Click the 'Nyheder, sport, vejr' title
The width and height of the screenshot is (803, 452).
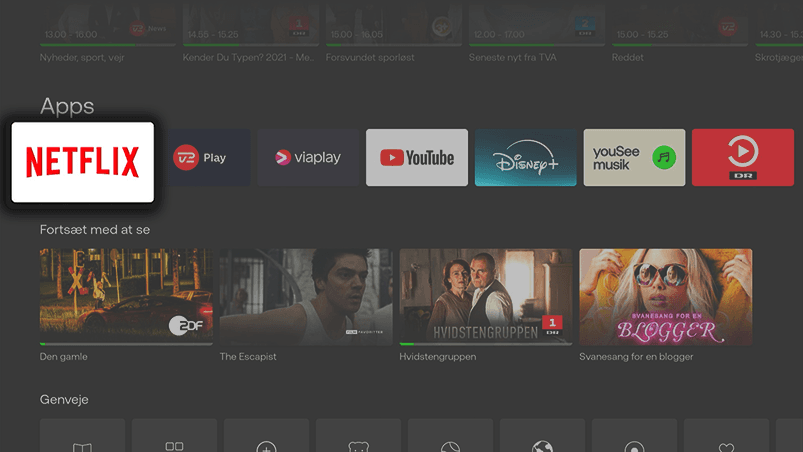82,57
